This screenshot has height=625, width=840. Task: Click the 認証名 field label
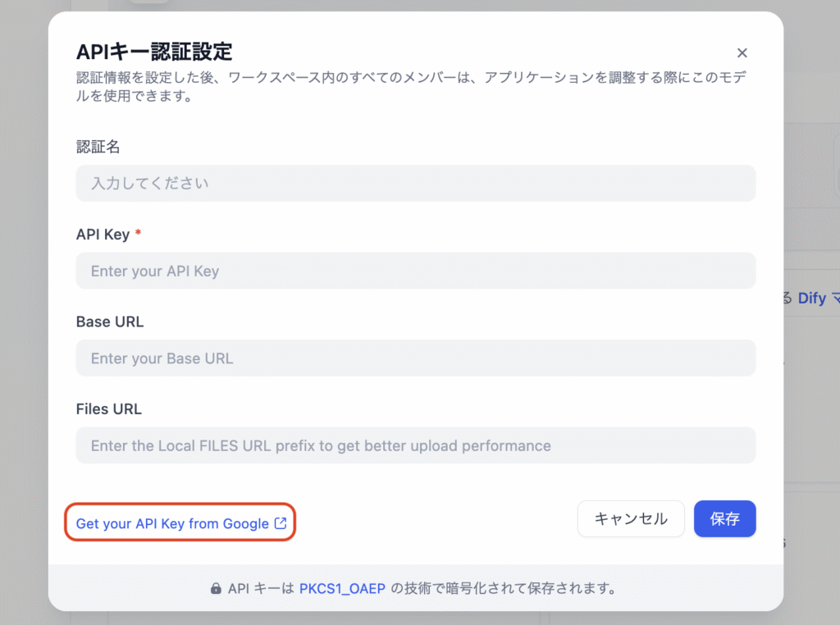98,147
